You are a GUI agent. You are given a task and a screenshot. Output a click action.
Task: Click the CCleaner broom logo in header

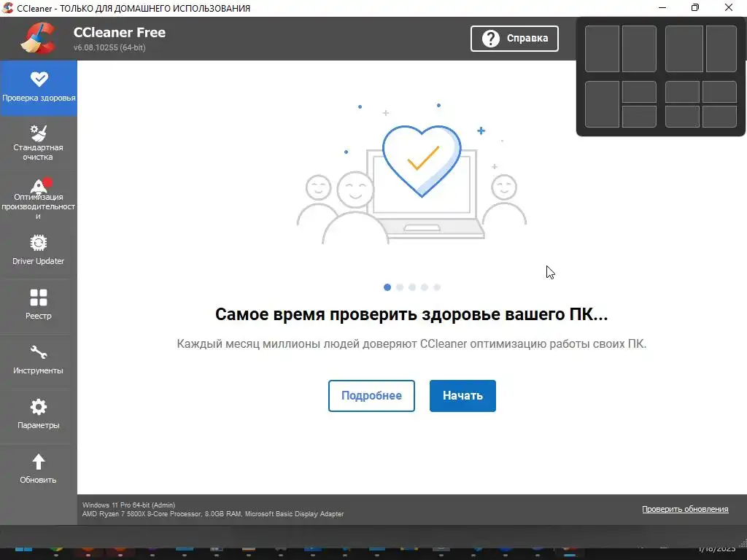38,38
